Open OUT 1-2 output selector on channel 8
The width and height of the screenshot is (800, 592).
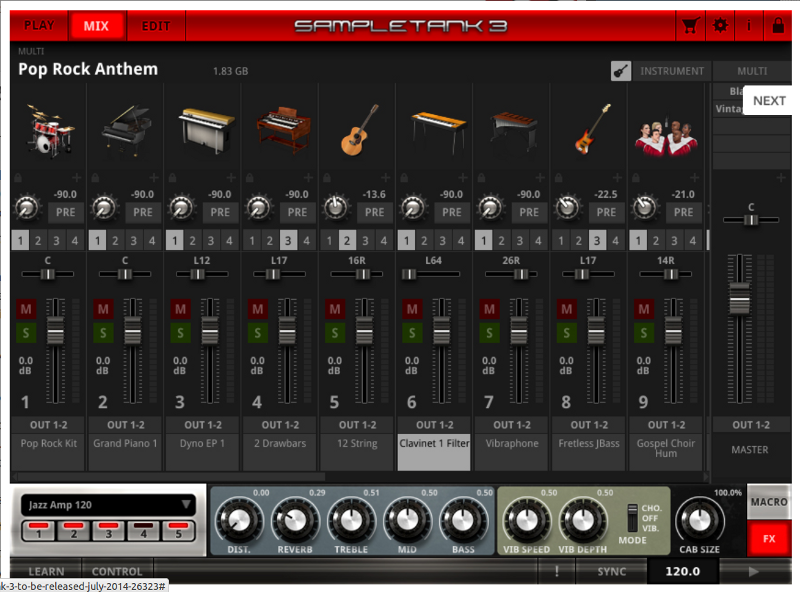pyautogui.click(x=589, y=425)
